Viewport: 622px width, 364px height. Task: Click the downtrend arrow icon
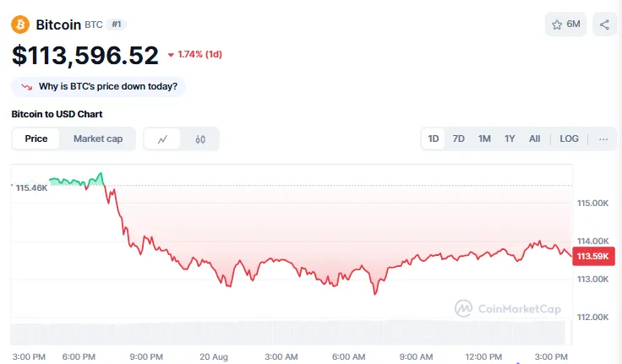click(27, 86)
